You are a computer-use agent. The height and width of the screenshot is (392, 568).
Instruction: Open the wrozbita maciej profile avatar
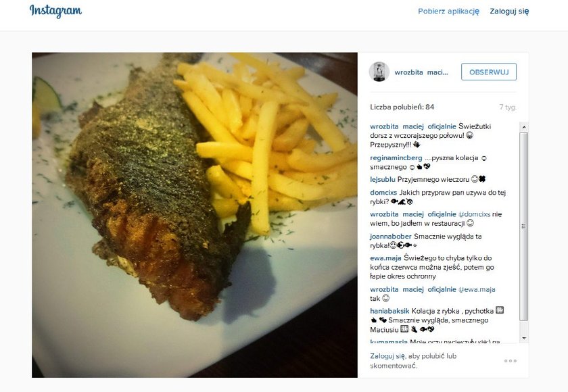[x=379, y=72]
